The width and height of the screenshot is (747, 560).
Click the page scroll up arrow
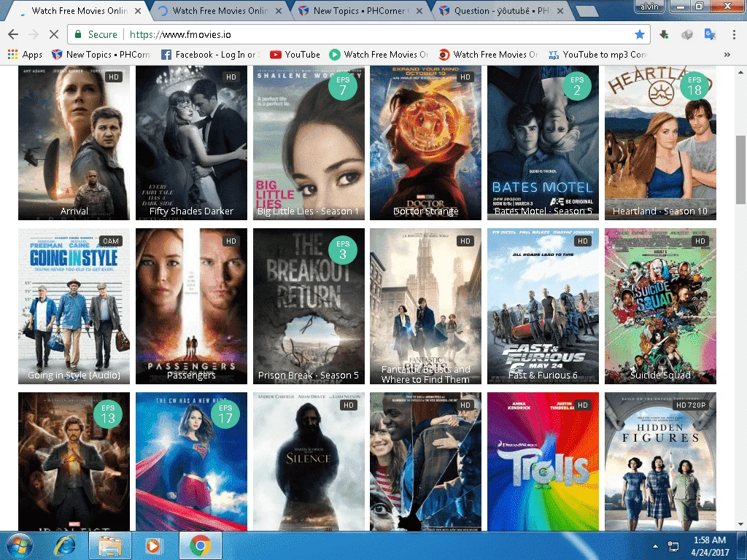coord(740,72)
